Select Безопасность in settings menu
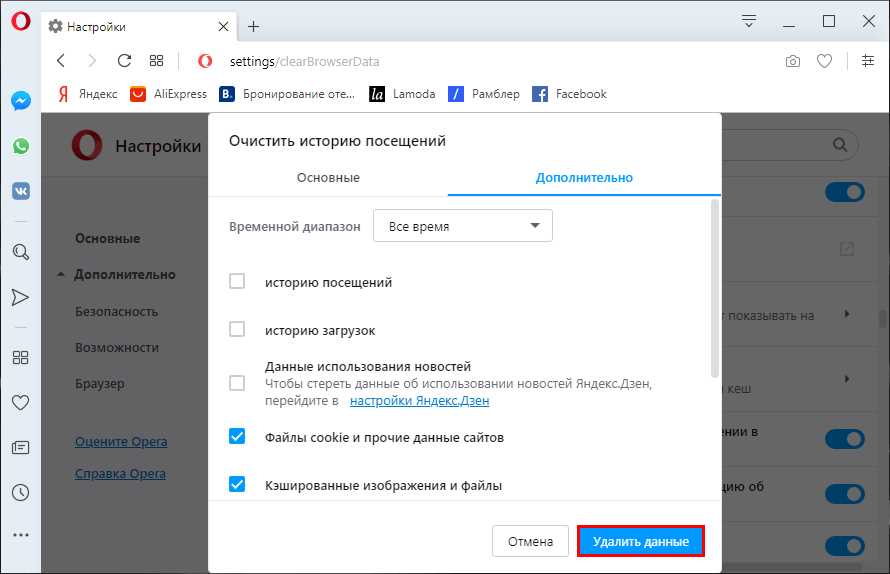Image resolution: width=890 pixels, height=574 pixels. click(116, 312)
